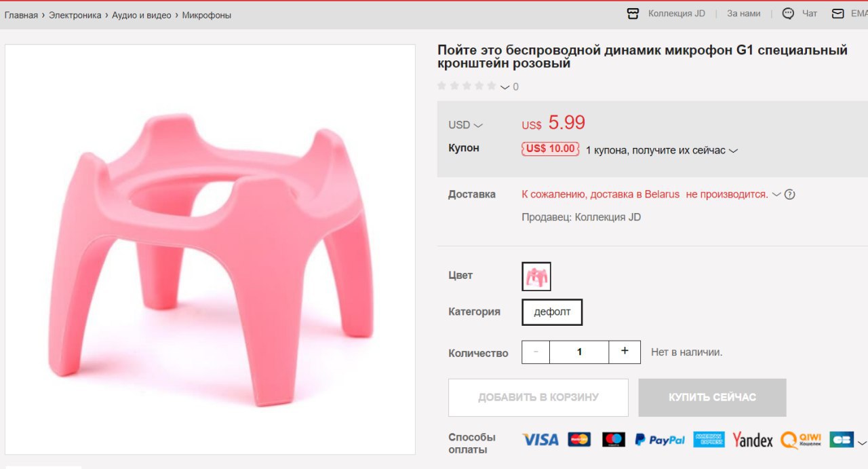
Task: Choose the pink color swatch thumbnail
Action: (536, 276)
